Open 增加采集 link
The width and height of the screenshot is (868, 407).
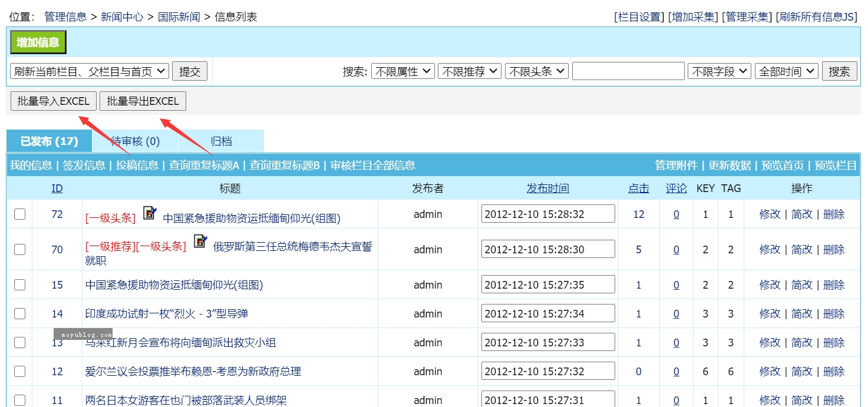pyautogui.click(x=693, y=17)
